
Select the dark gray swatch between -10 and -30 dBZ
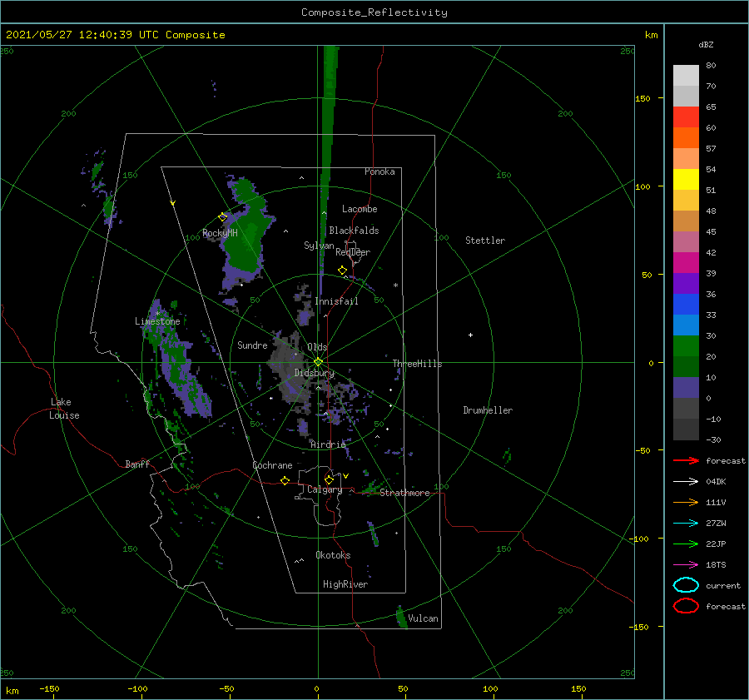(686, 429)
